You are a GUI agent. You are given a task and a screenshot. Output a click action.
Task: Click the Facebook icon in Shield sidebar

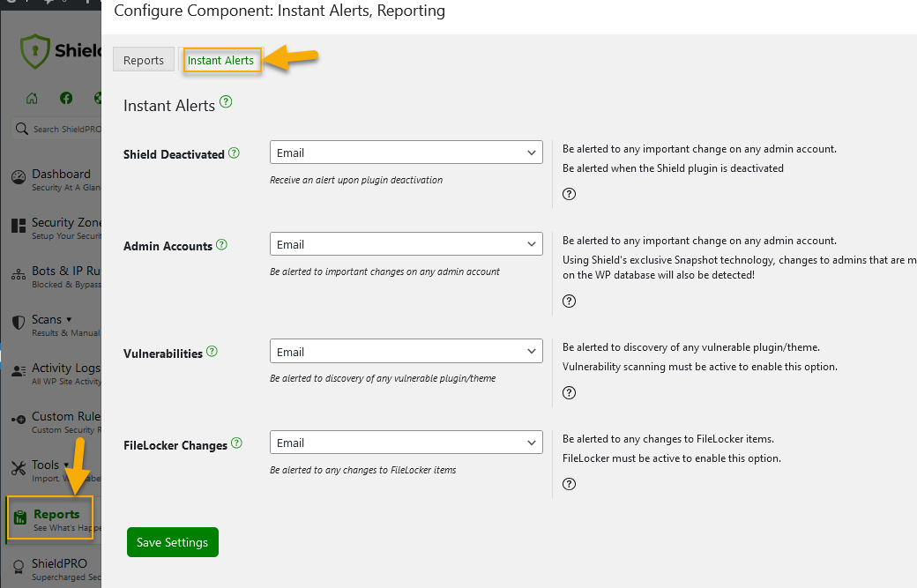coord(66,98)
